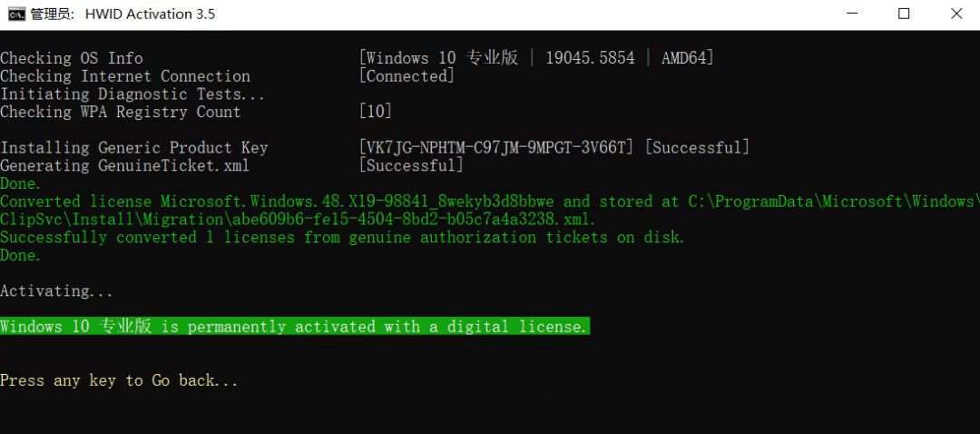Close the HWID Activation 3.5 window
Image resolution: width=980 pixels, height=434 pixels.
956,14
